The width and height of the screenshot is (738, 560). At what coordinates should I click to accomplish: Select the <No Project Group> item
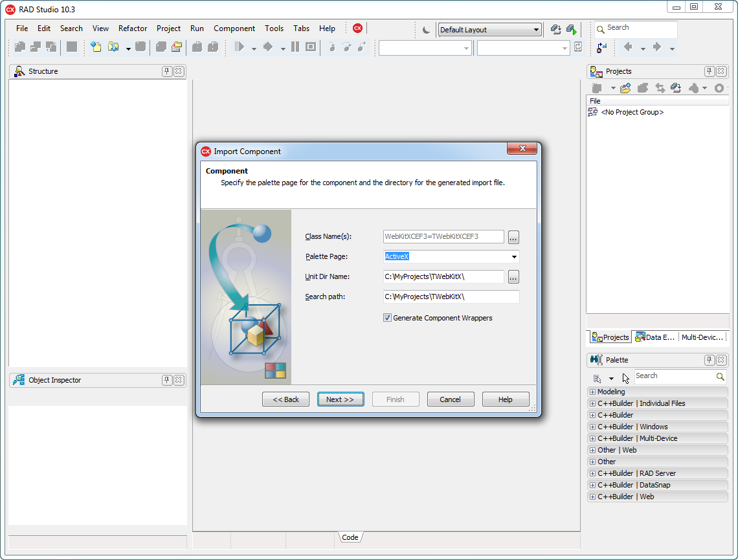pyautogui.click(x=632, y=112)
